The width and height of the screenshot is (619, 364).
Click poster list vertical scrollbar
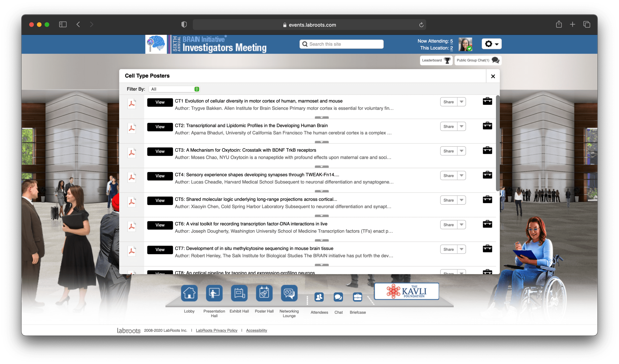tap(497, 143)
